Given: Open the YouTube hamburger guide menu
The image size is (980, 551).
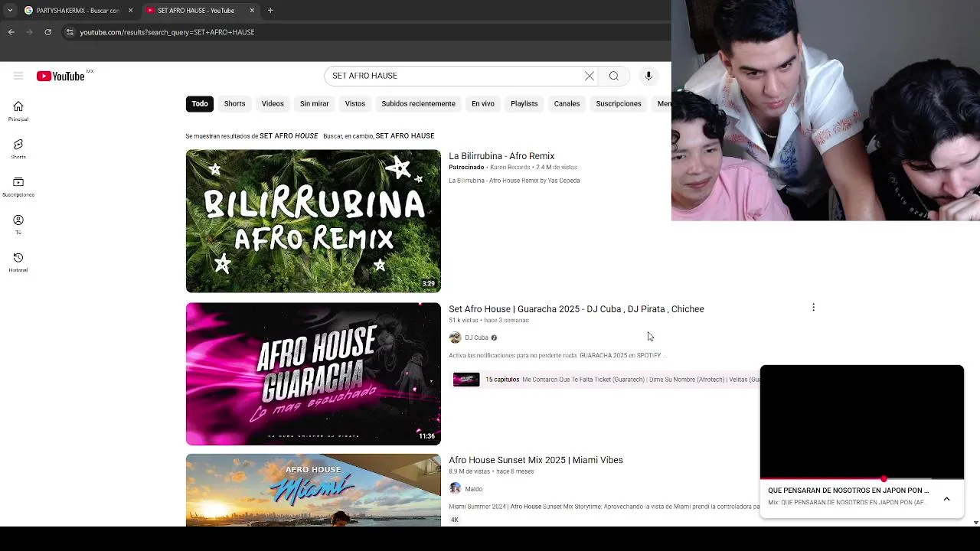Looking at the screenshot, I should point(18,76).
